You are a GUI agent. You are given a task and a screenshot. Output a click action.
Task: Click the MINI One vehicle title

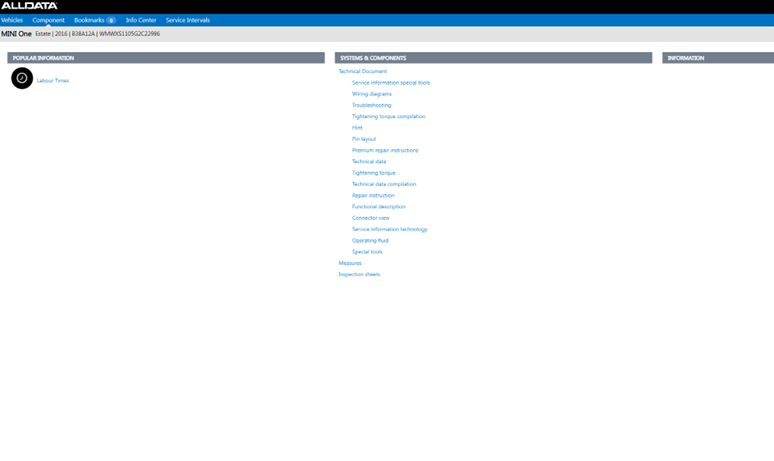point(16,34)
